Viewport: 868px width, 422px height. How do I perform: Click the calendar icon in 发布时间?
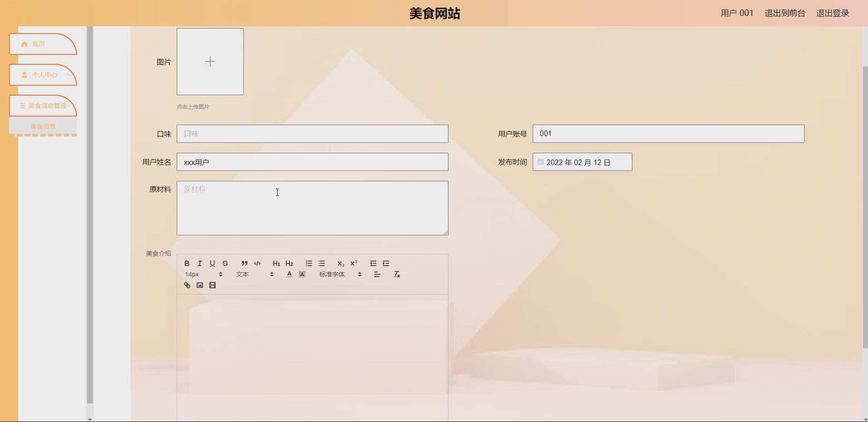pos(541,162)
